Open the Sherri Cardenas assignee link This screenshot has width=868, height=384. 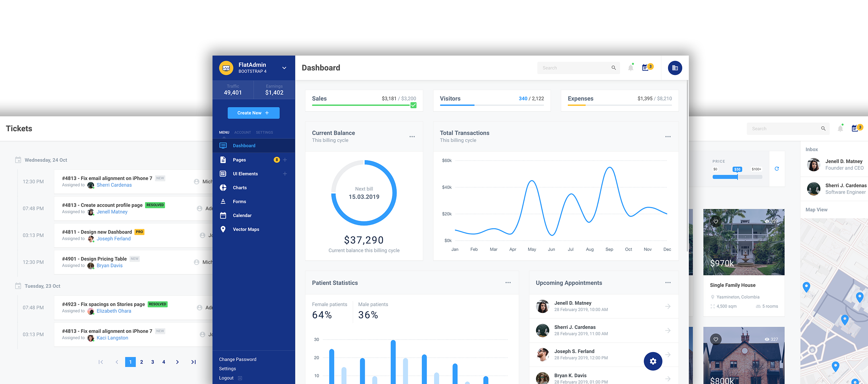point(114,185)
